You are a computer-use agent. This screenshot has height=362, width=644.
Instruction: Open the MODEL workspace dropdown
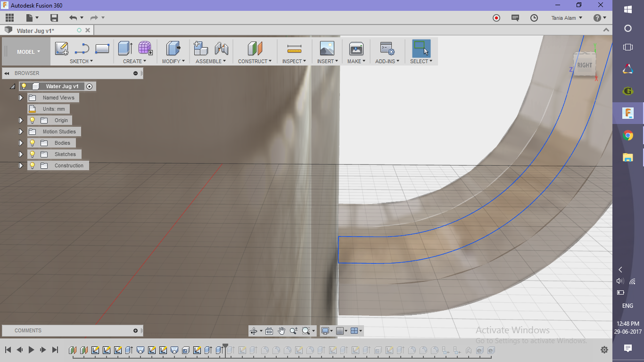28,52
